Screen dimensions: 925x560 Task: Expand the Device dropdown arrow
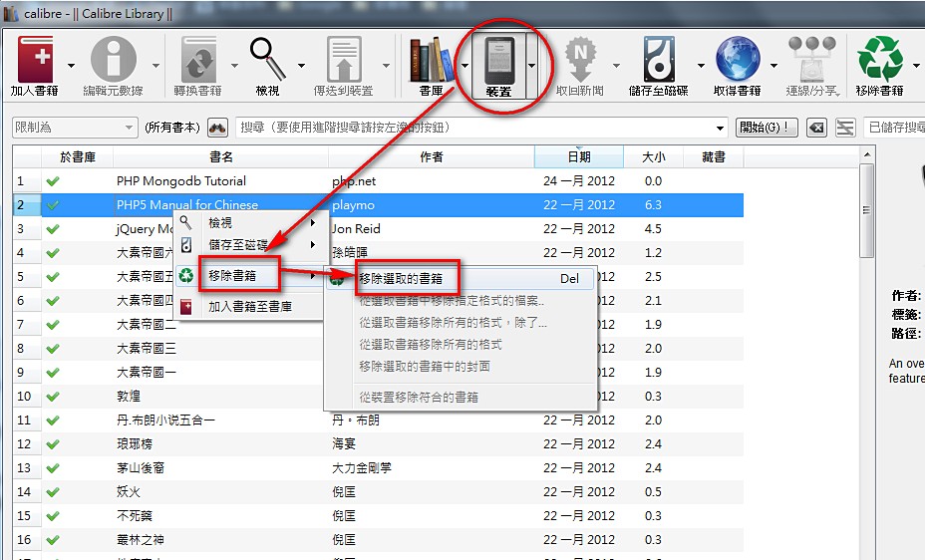click(x=531, y=66)
